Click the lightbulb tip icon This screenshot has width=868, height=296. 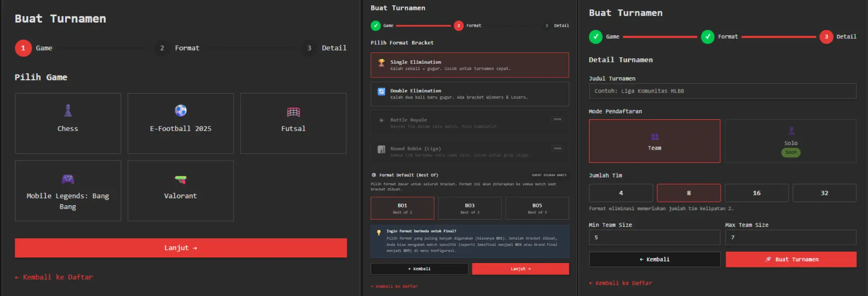pyautogui.click(x=379, y=232)
